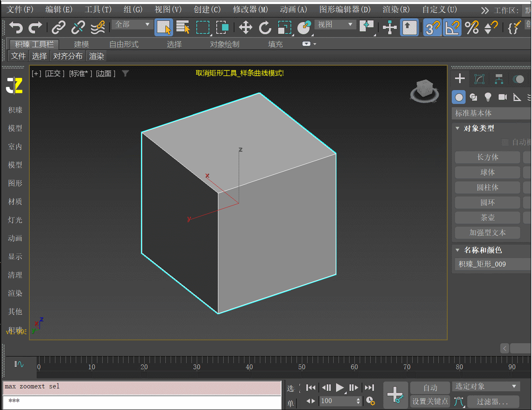532x410 pixels.
Task: Toggle the Spinner Snap button
Action: (x=491, y=27)
